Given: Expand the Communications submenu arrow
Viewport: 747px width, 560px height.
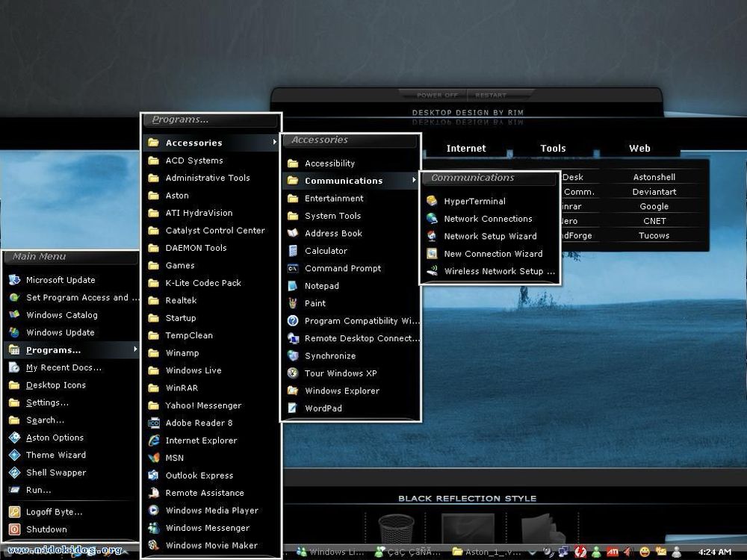Looking at the screenshot, I should click(x=414, y=180).
